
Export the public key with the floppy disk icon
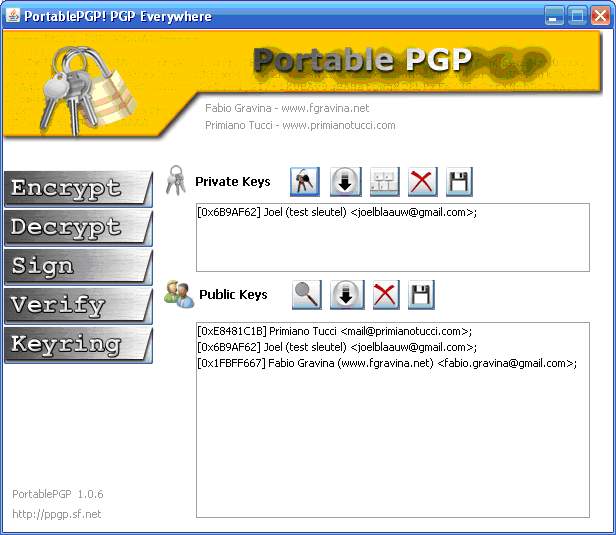(x=421, y=295)
